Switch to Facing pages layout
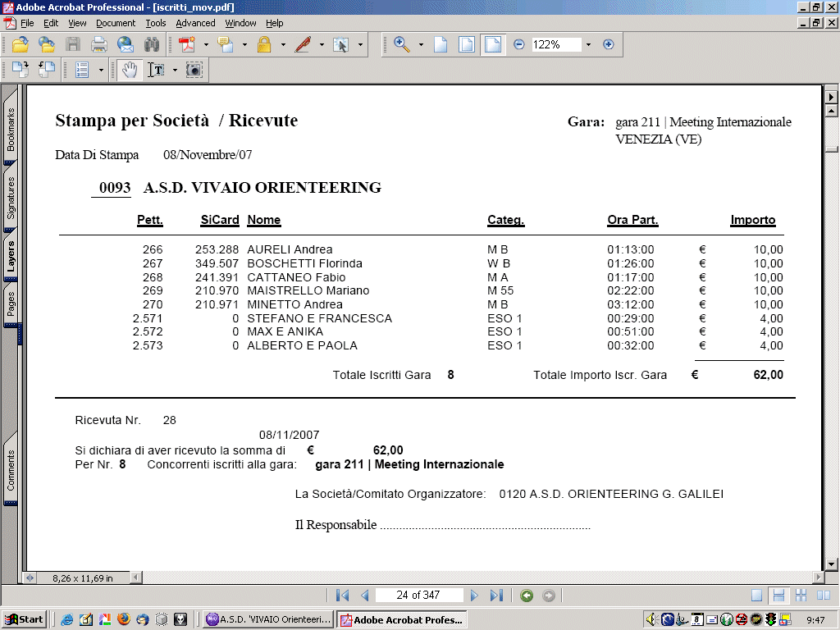This screenshot has width=840, height=630. [x=824, y=596]
